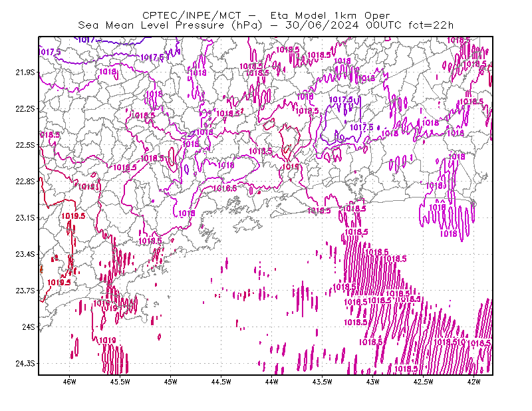Click the 46W longitude axis label
The width and height of the screenshot is (532, 411).
pos(70,382)
